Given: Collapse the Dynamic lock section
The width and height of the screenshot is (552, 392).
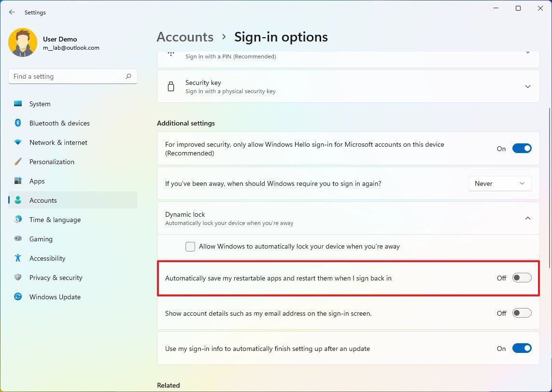Looking at the screenshot, I should (x=528, y=218).
